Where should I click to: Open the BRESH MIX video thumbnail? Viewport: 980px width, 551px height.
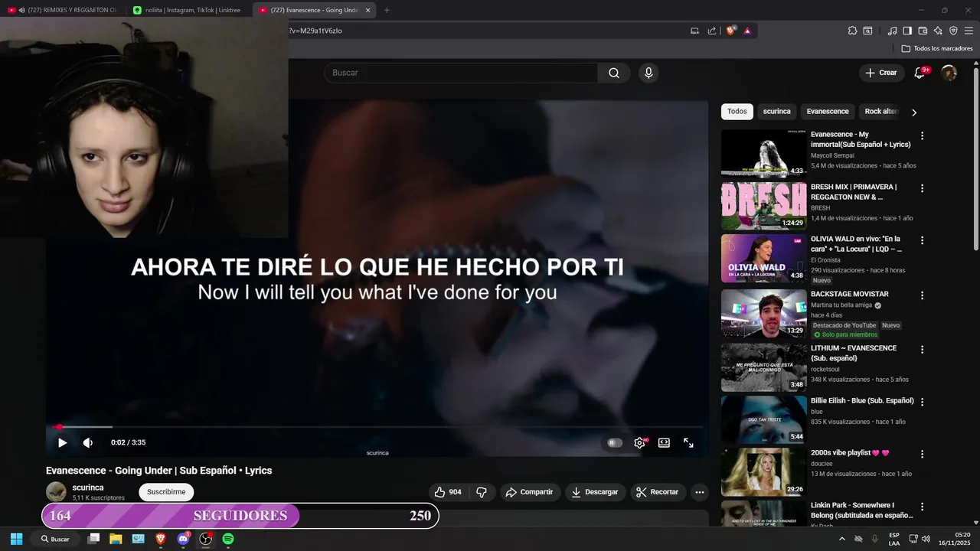[x=763, y=206]
